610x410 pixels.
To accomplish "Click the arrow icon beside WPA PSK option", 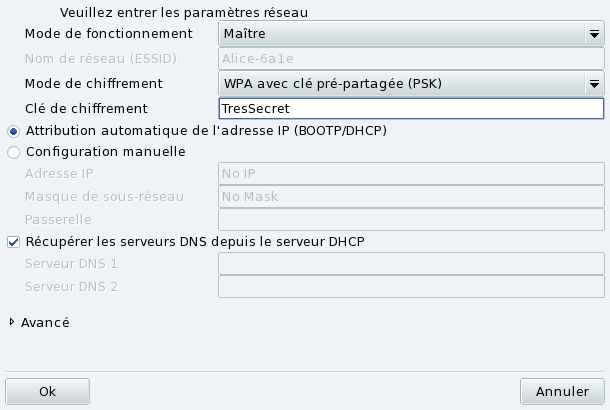I will click(x=593, y=83).
